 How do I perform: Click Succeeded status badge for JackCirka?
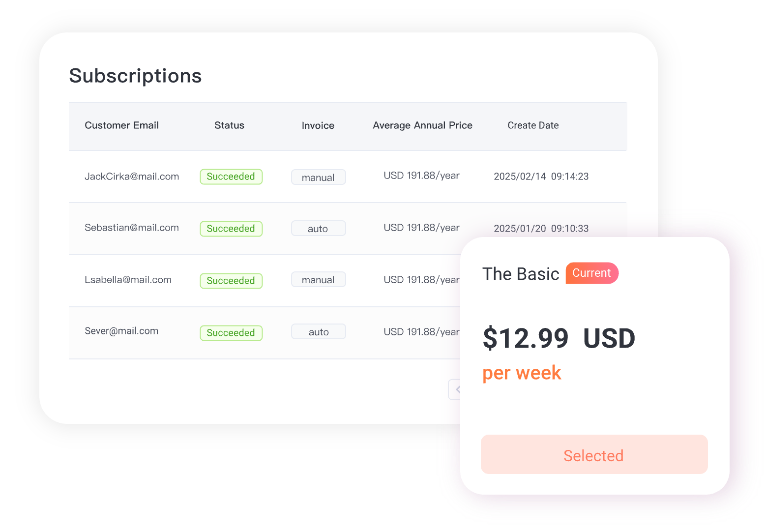[x=231, y=177]
